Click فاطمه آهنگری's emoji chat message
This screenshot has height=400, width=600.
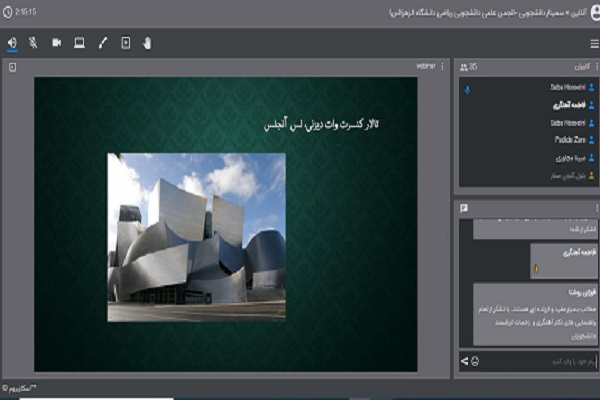click(564, 261)
